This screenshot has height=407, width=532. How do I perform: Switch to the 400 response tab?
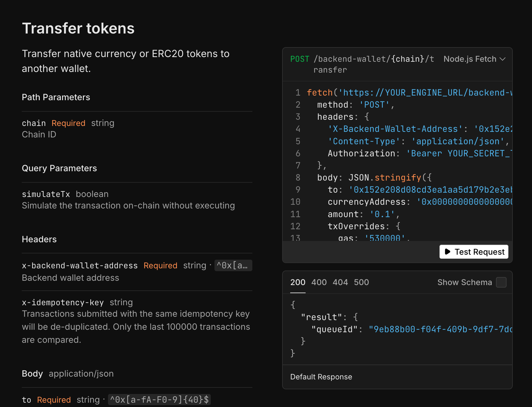(x=319, y=282)
